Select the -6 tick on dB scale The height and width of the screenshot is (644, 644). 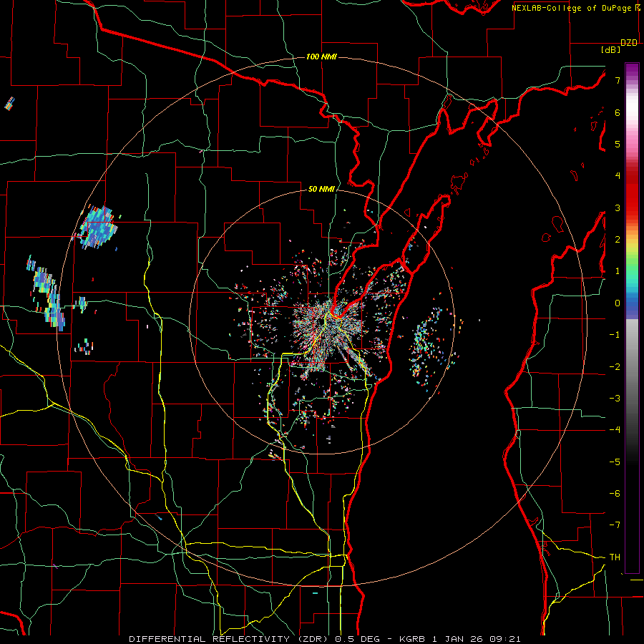pos(615,494)
